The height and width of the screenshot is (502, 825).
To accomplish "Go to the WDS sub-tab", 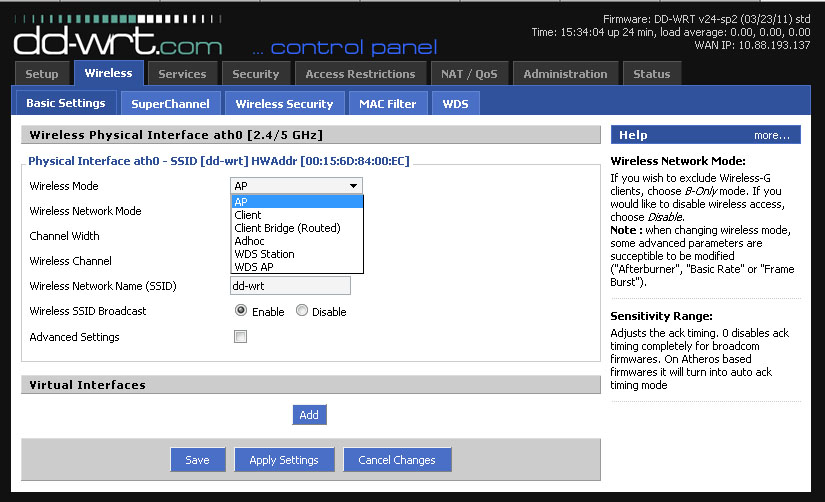I will point(456,104).
